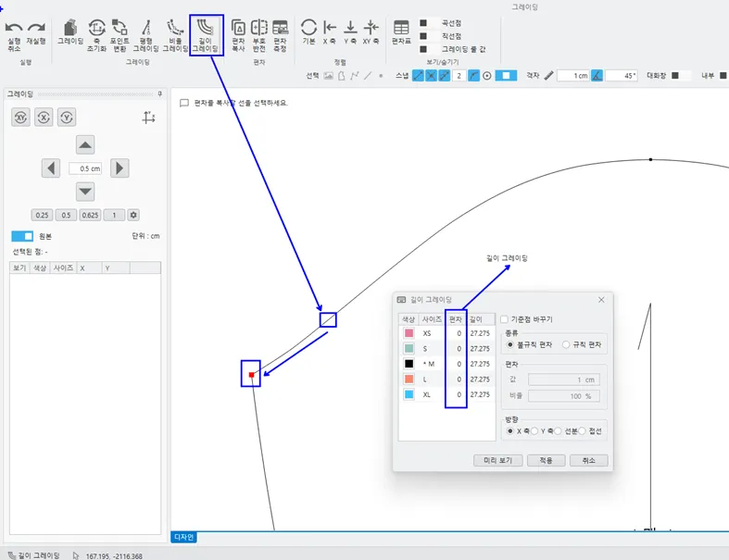Click the 0.5 cm step value field

coord(85,168)
